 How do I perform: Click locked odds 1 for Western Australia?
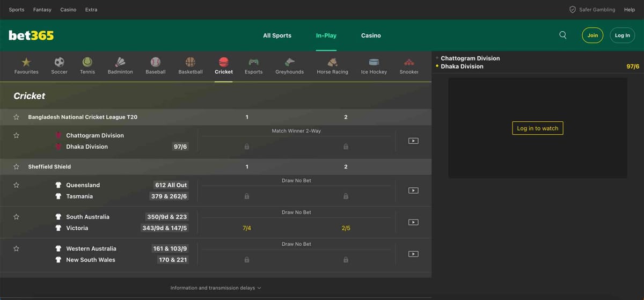tap(247, 260)
